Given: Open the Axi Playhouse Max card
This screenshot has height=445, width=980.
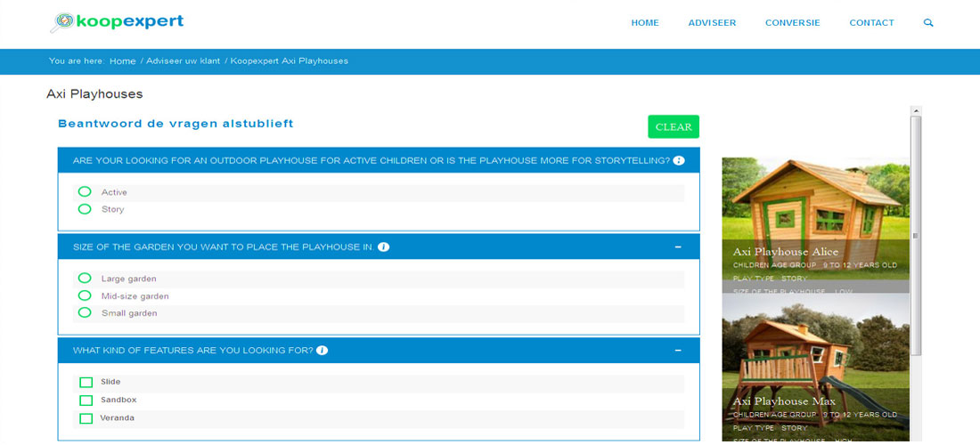Looking at the screenshot, I should (x=815, y=368).
